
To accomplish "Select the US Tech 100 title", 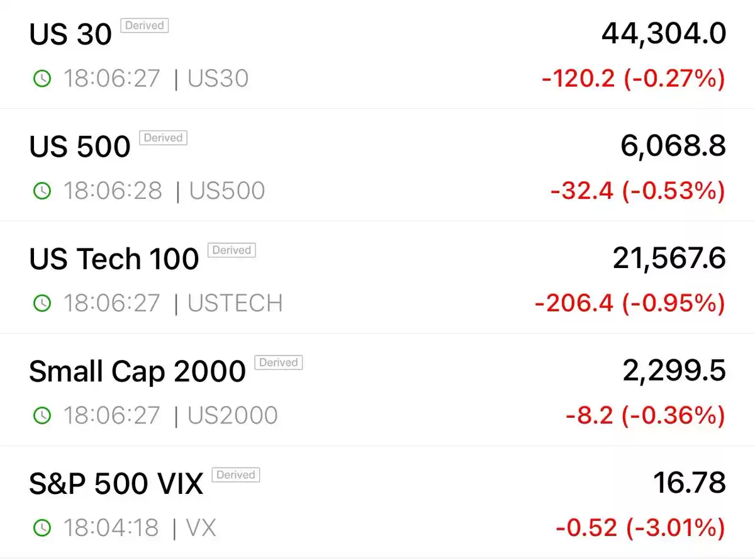I will [x=114, y=259].
